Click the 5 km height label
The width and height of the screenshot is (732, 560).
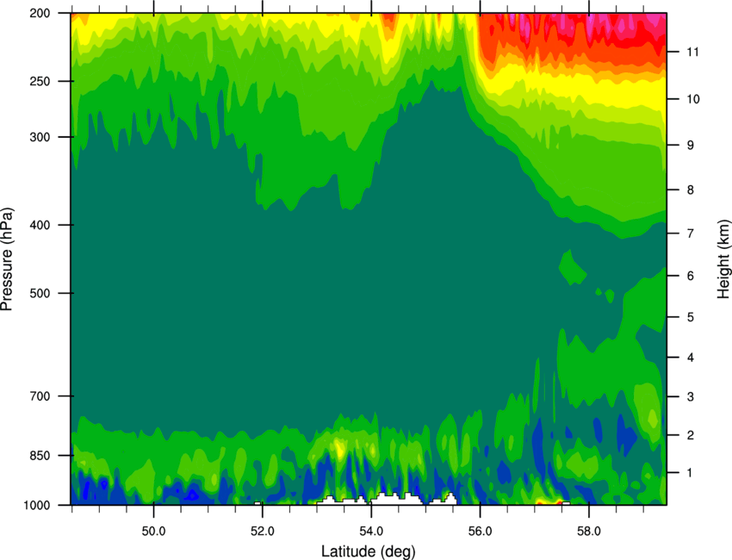click(691, 317)
